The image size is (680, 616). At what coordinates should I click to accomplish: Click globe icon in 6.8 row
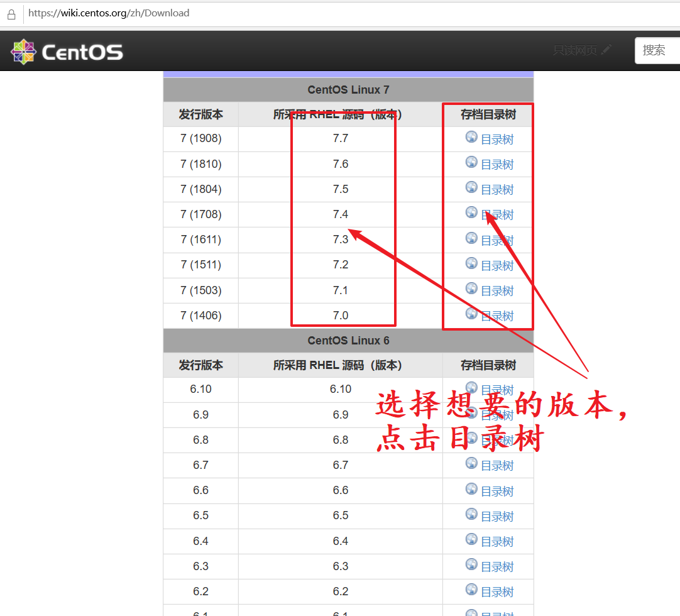[x=471, y=438]
